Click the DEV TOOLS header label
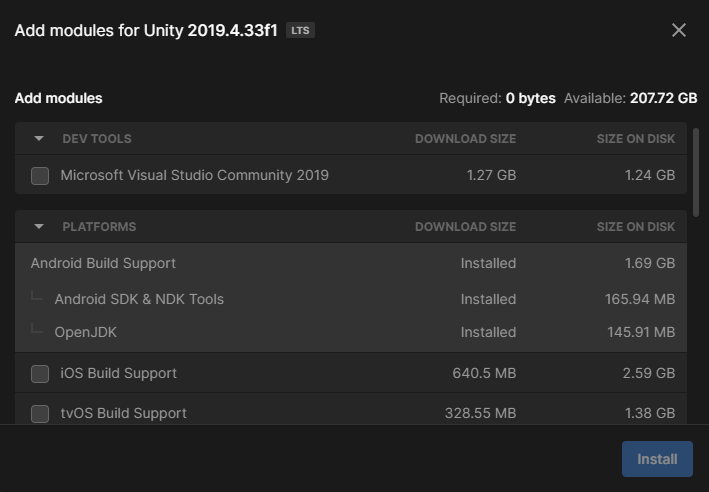This screenshot has height=492, width=709. (97, 138)
